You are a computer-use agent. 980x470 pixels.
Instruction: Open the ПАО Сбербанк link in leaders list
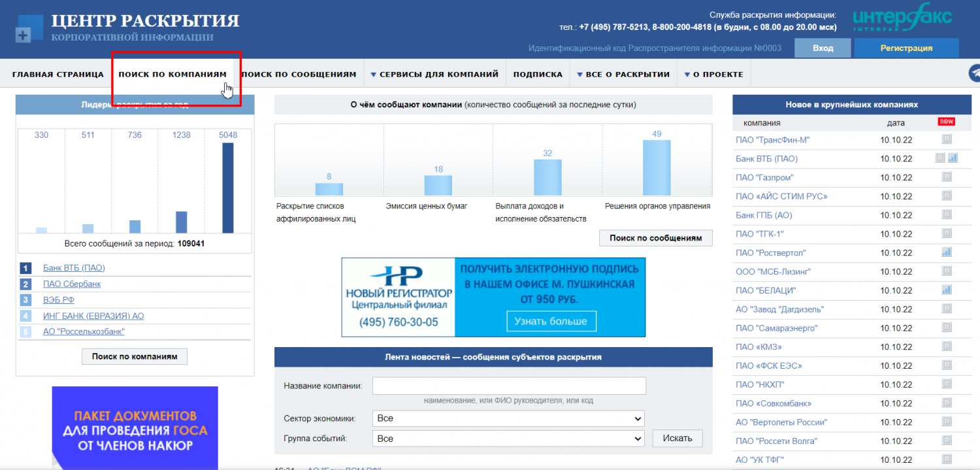[72, 284]
